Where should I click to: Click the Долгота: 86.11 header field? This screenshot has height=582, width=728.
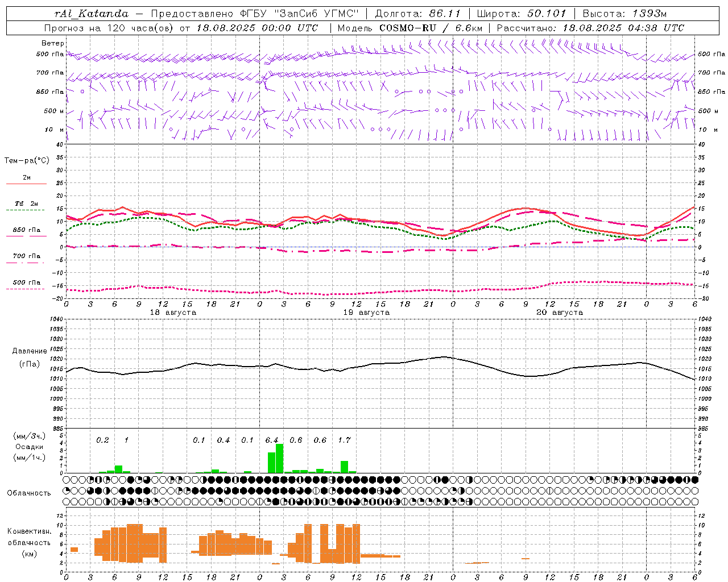point(417,14)
